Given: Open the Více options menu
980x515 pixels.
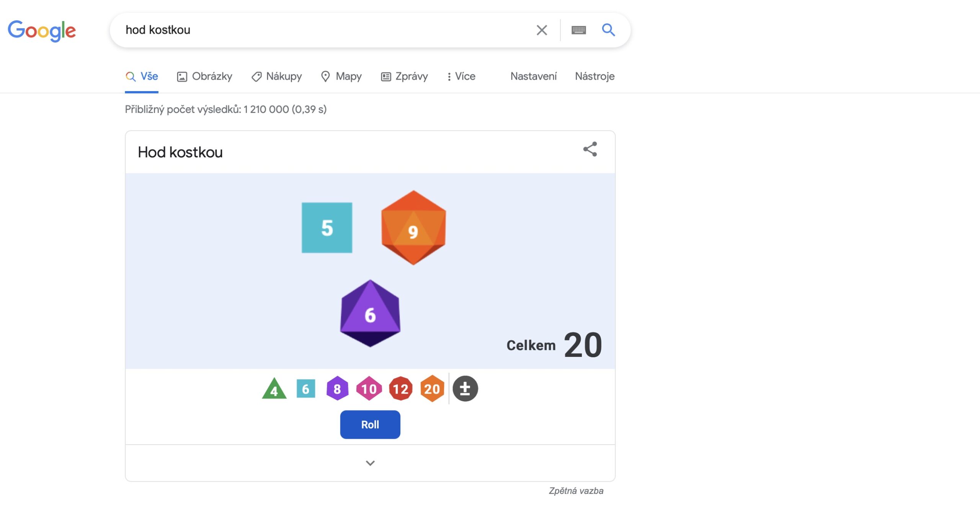Looking at the screenshot, I should pyautogui.click(x=462, y=76).
